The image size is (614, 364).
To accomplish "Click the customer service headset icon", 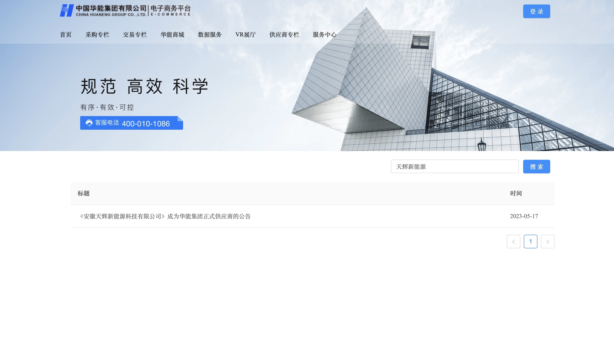I will 89,123.
